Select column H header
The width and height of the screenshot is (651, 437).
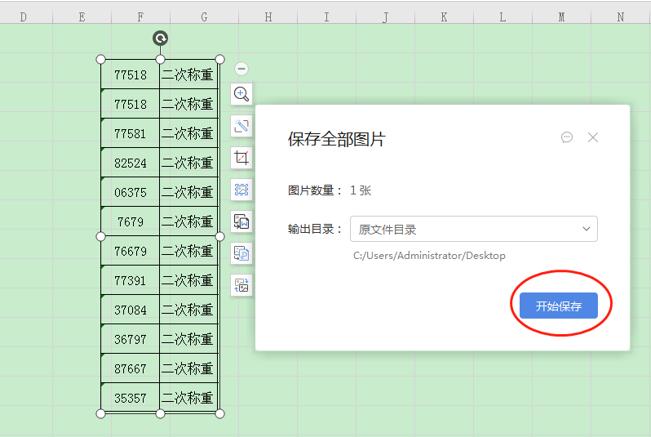268,17
